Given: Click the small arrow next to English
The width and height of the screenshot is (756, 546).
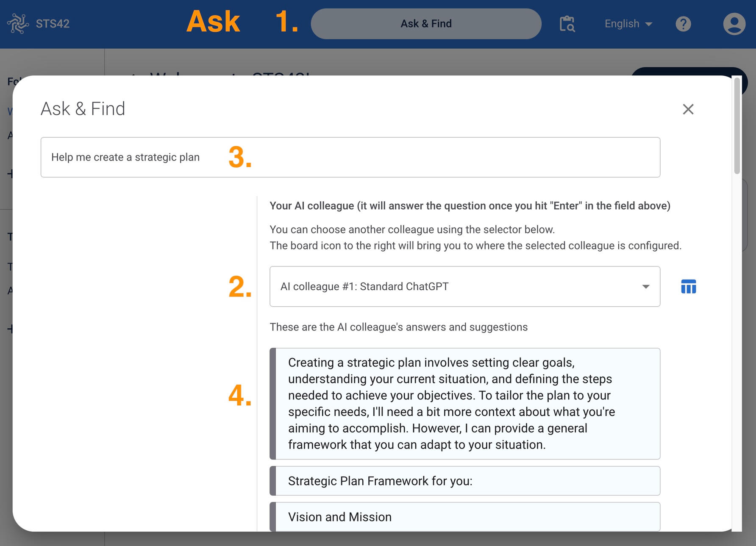Looking at the screenshot, I should (648, 24).
